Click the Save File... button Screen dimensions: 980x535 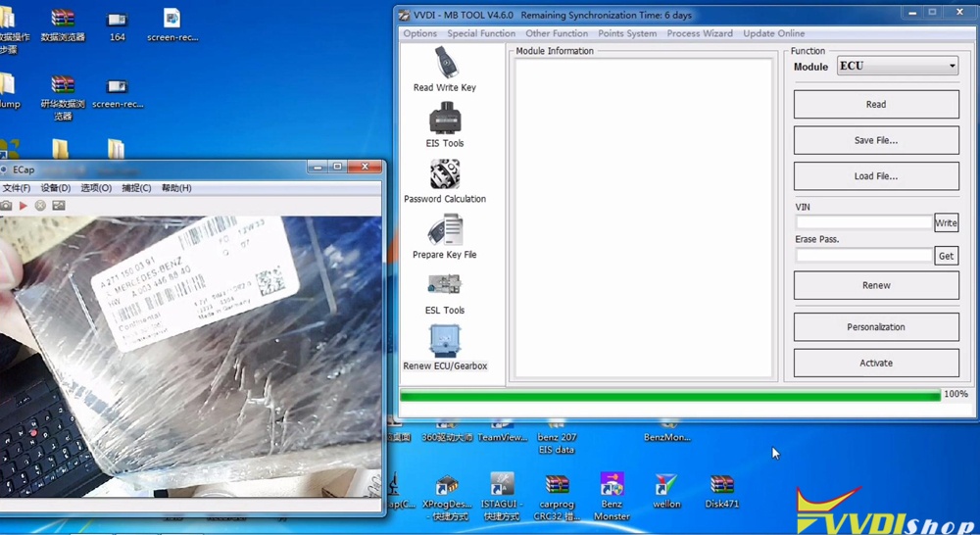[875, 141]
